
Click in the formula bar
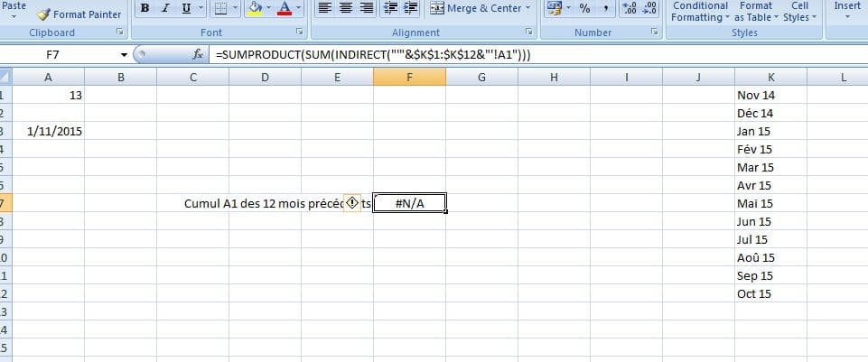[x=540, y=55]
